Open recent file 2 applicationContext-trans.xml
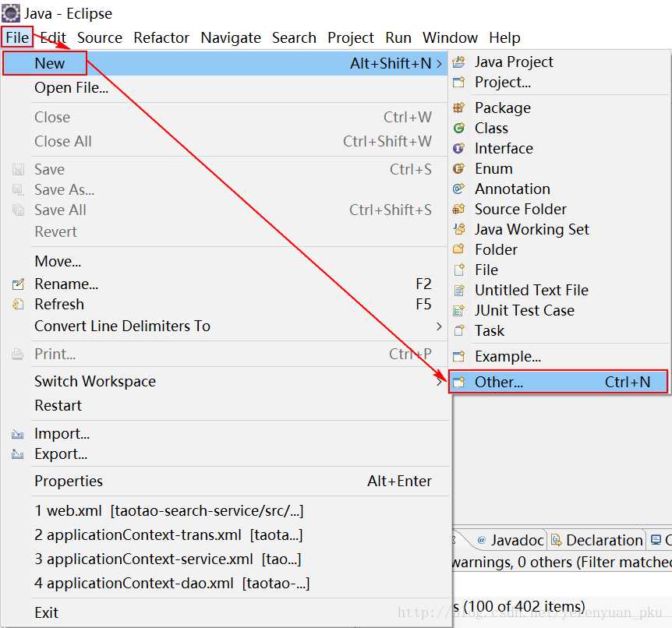Viewport: 672px width, 628px height. (168, 535)
